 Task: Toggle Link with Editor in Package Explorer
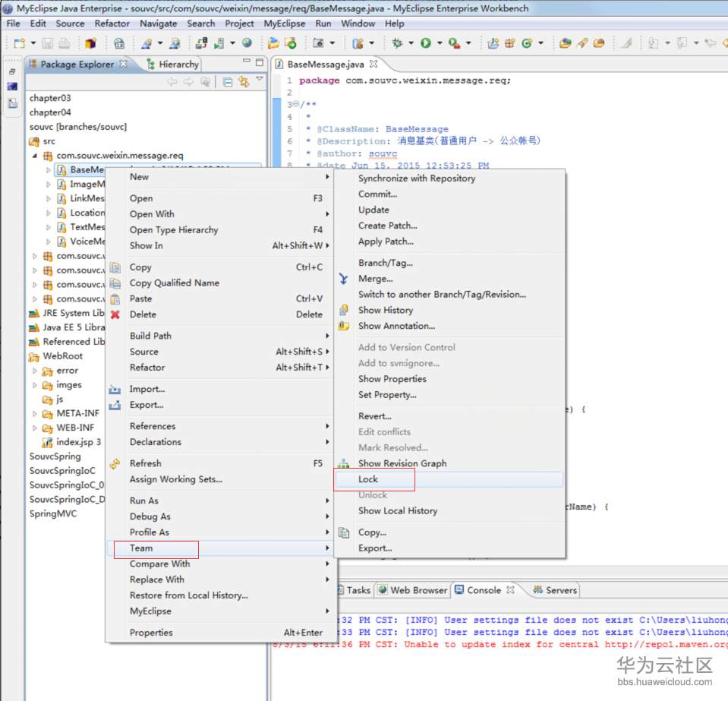[243, 82]
